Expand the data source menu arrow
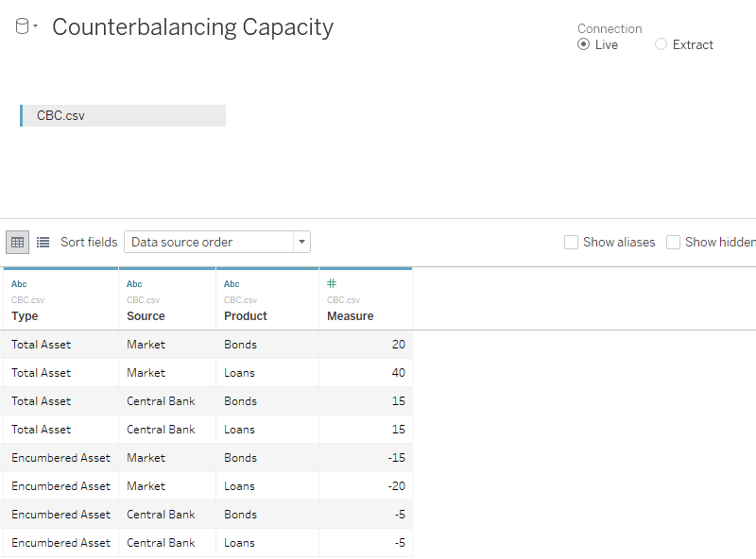The width and height of the screenshot is (756, 559). 36,26
